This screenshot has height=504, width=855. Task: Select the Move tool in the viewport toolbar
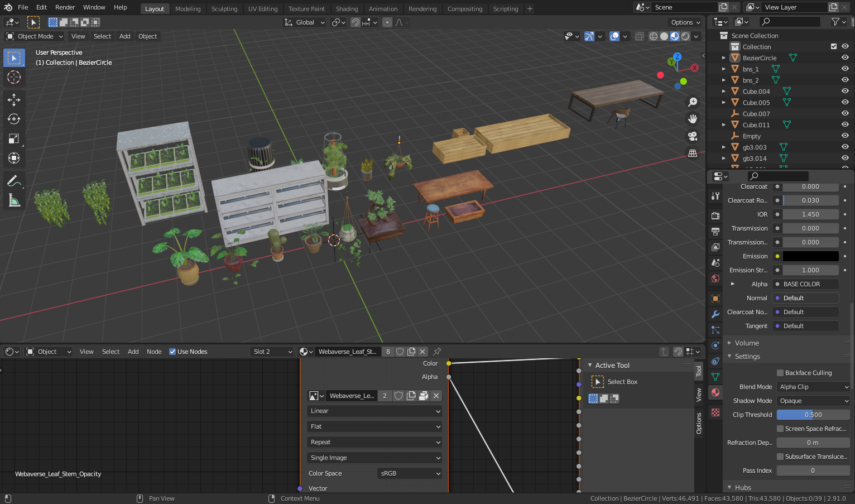click(x=13, y=99)
